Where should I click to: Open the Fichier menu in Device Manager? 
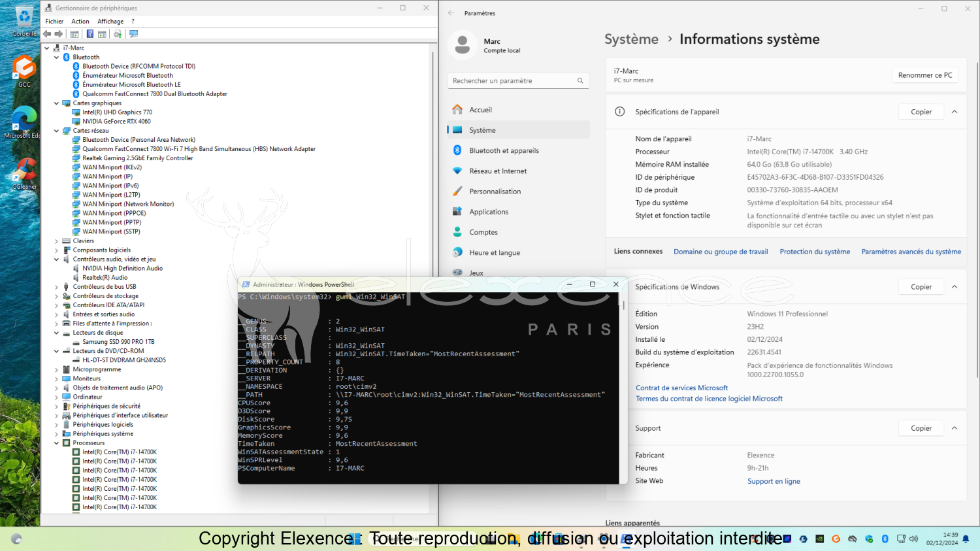click(54, 22)
